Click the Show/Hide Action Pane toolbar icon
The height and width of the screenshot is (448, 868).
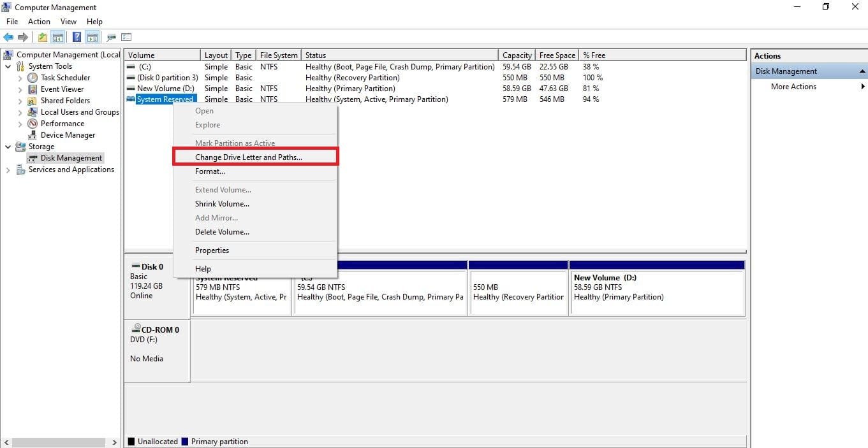92,38
